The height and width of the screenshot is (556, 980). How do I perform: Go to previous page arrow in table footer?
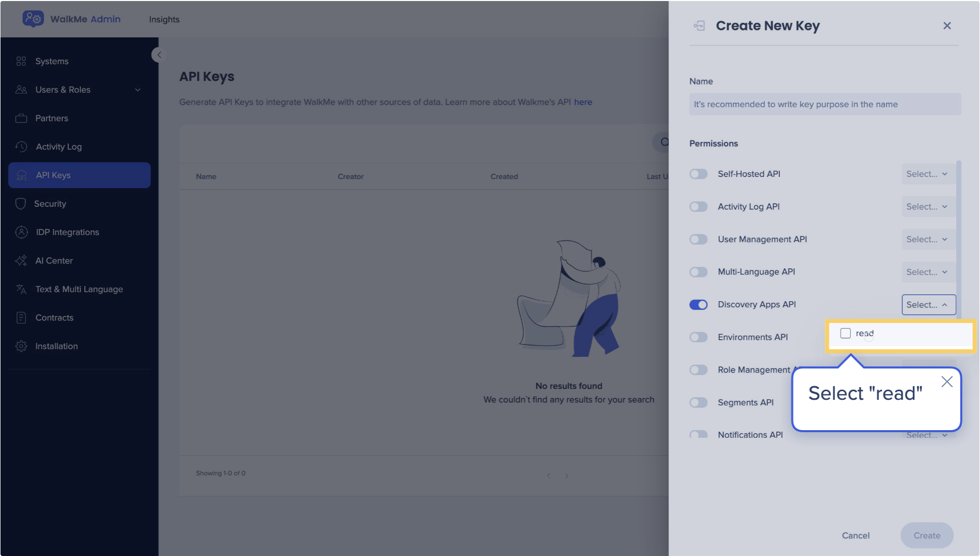pyautogui.click(x=549, y=476)
